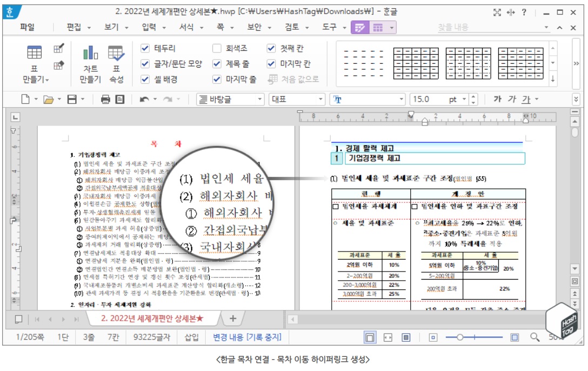Open the 보기 menu
The width and height of the screenshot is (588, 371).
[x=111, y=27]
